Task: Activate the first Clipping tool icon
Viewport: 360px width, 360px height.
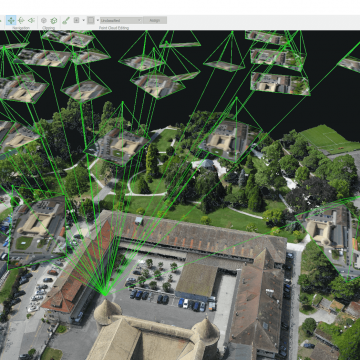Action: tap(44, 20)
